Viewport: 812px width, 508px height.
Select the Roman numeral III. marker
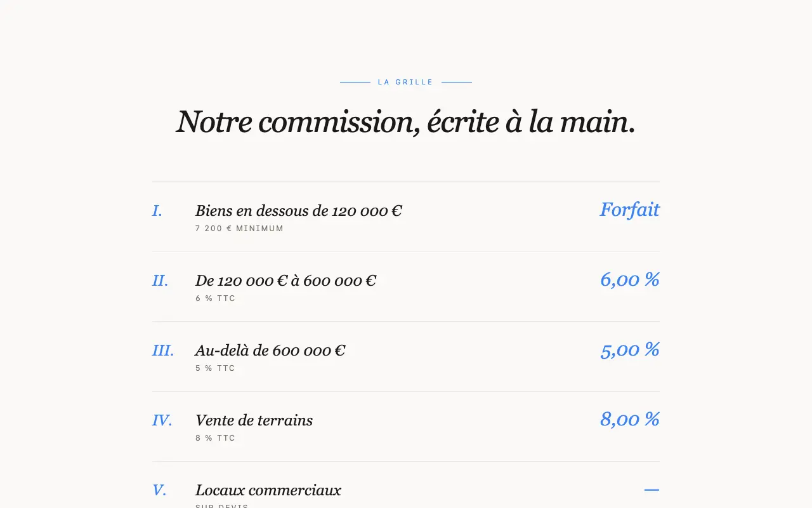(x=163, y=351)
